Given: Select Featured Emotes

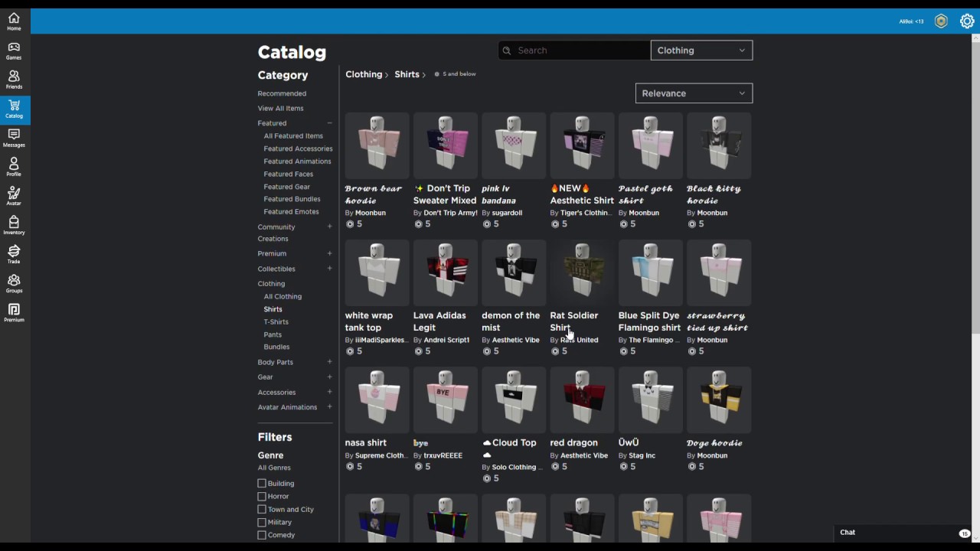Looking at the screenshot, I should point(291,212).
